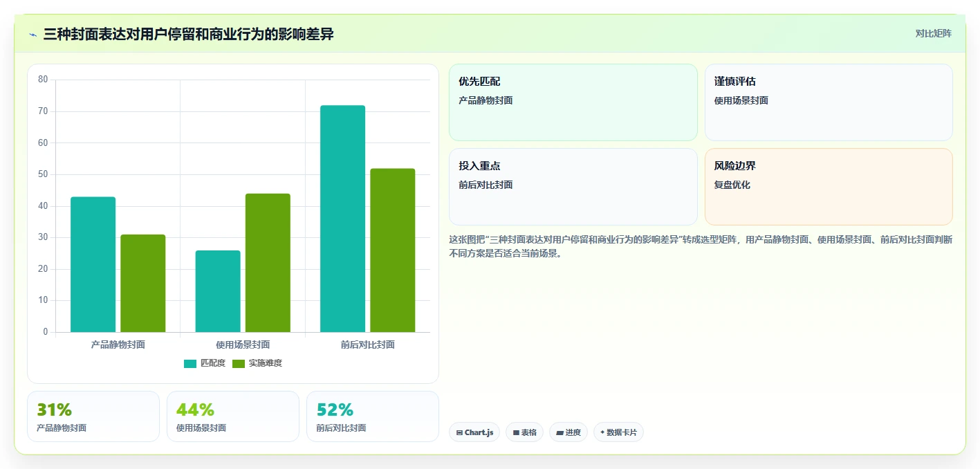Image resolution: width=980 pixels, height=469 pixels.
Task: Click the 进度 tag chip
Action: tap(568, 432)
